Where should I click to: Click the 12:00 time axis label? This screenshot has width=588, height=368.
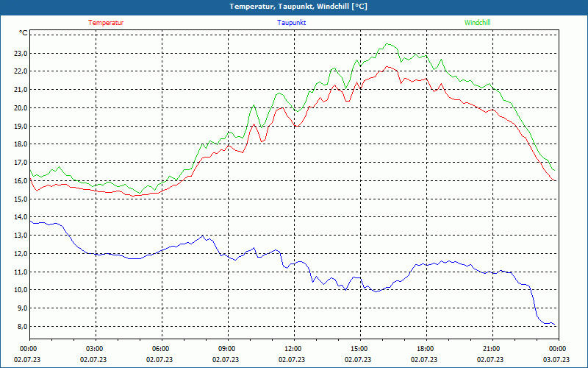[x=294, y=349]
